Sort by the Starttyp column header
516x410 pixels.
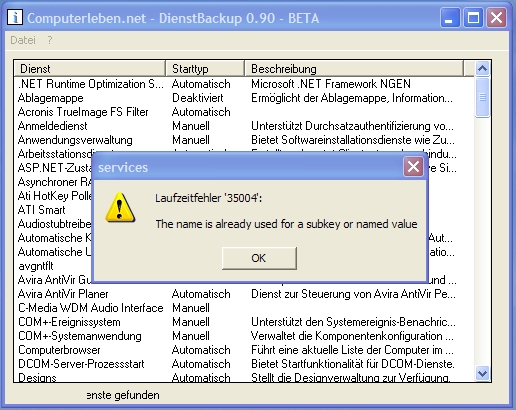coord(205,69)
